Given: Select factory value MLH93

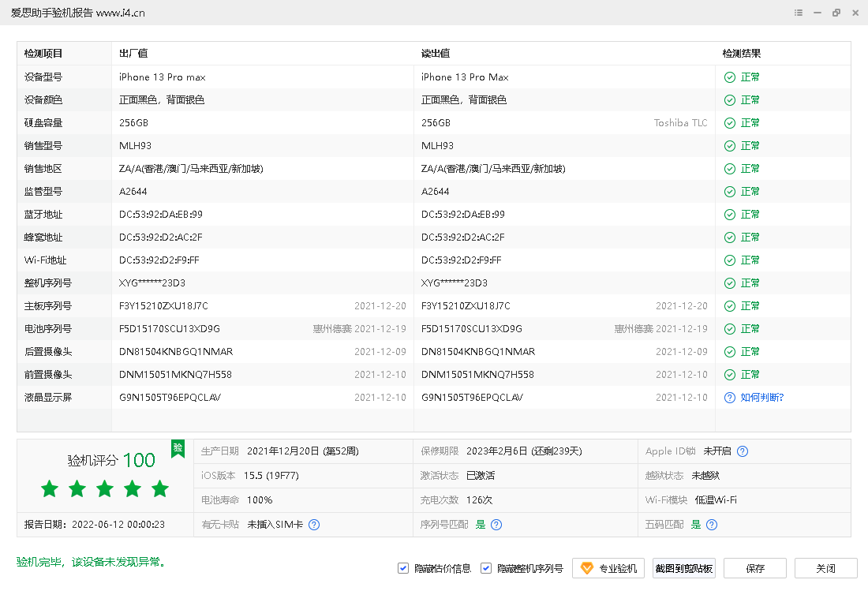Looking at the screenshot, I should click(x=135, y=145).
